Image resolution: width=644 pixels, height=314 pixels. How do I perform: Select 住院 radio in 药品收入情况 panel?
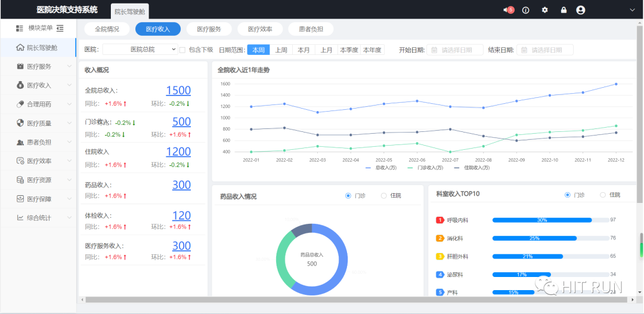tap(384, 196)
